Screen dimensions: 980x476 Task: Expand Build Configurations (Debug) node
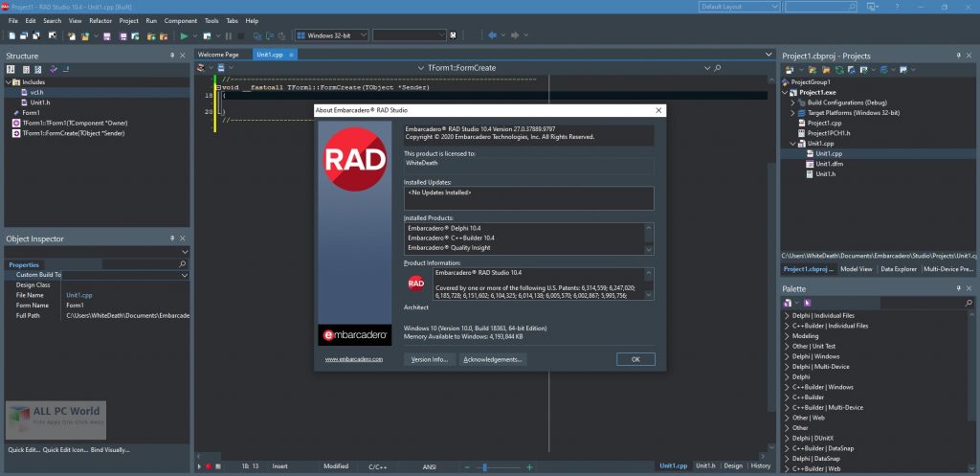click(793, 102)
